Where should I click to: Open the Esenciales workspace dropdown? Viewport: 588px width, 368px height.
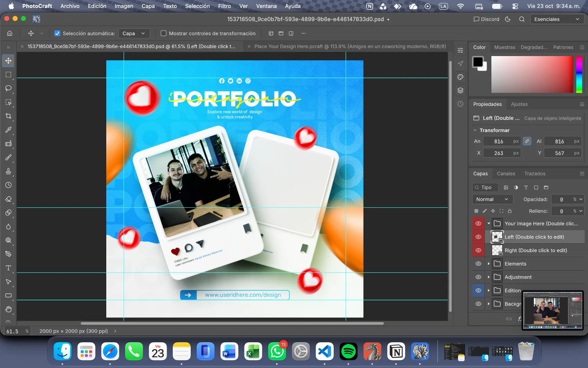point(557,19)
